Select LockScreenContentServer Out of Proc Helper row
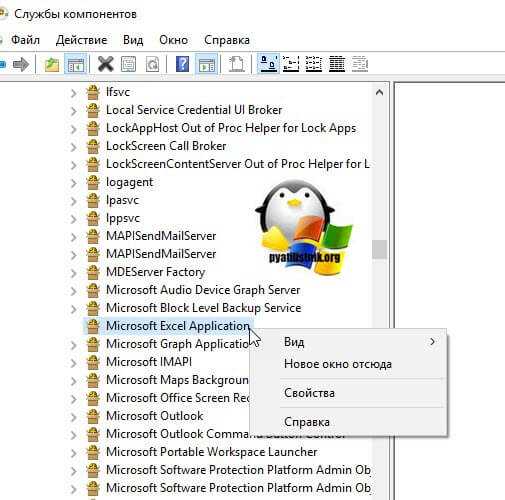Screen dimensions: 505x500 238,164
